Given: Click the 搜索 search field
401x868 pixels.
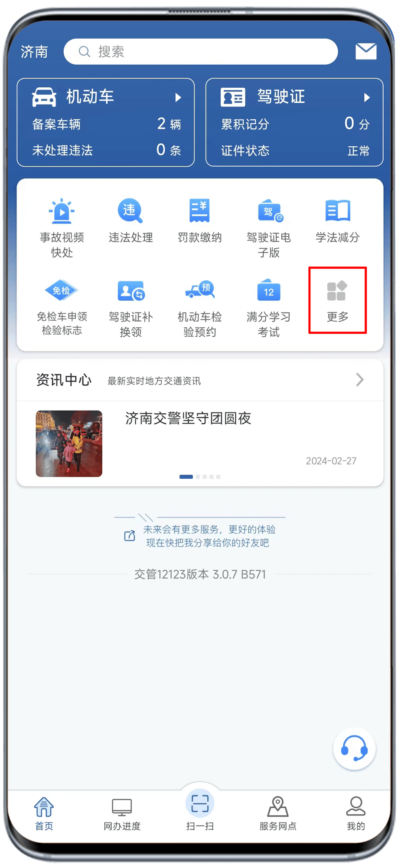Looking at the screenshot, I should pos(201,52).
